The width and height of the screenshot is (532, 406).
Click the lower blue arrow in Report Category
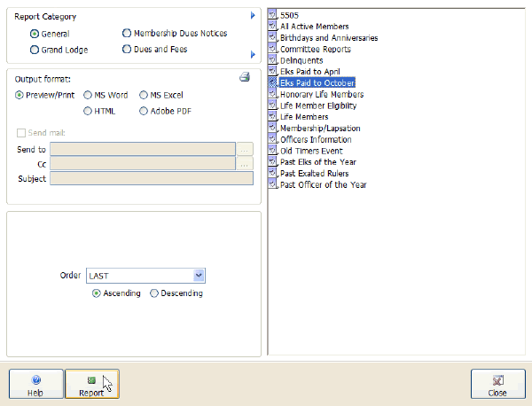[253, 55]
